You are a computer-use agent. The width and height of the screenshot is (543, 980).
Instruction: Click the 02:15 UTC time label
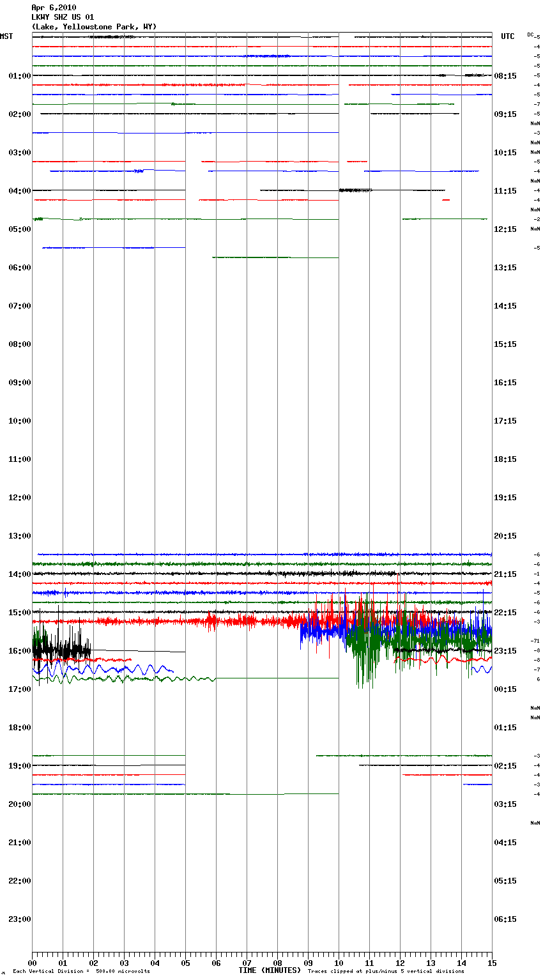coord(505,766)
